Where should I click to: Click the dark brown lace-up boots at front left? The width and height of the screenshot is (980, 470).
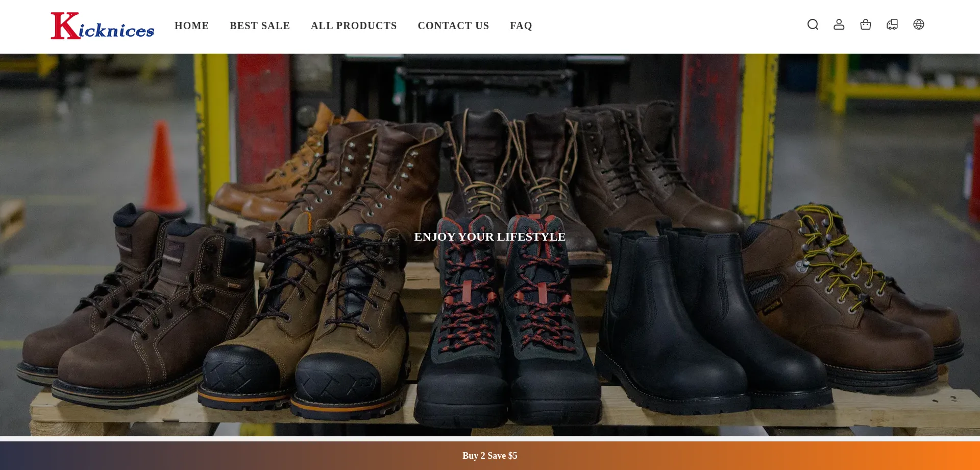pos(138,317)
